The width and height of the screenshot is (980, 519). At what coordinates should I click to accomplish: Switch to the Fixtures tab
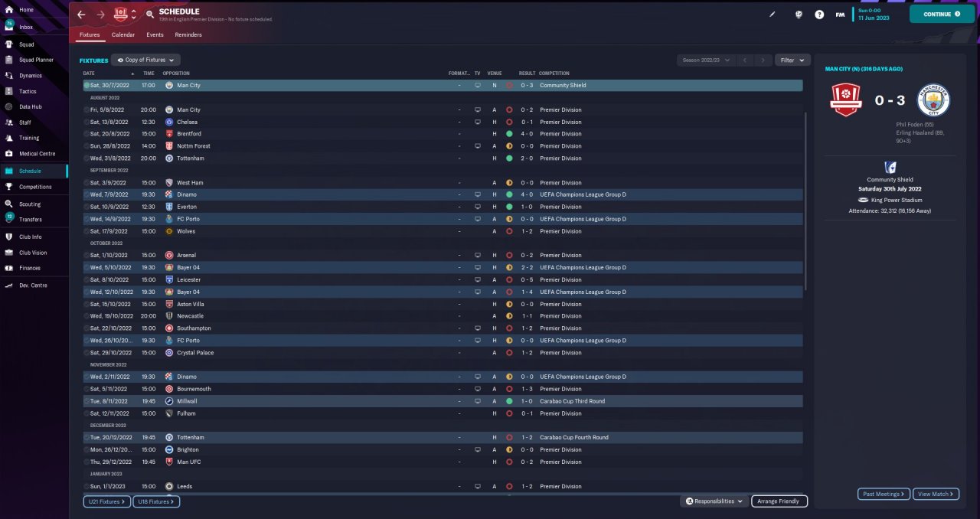click(x=90, y=34)
